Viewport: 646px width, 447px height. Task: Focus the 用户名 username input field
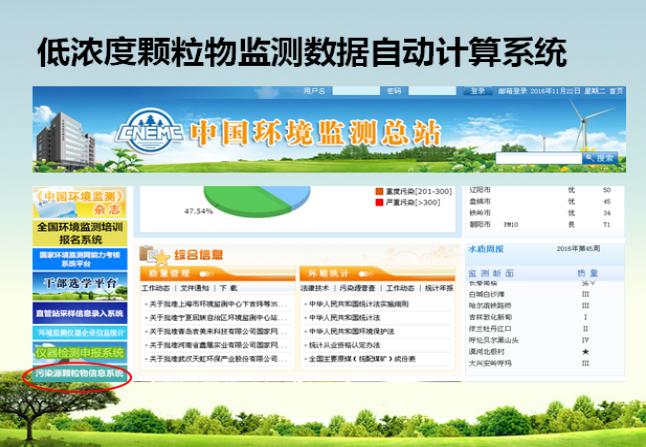click(x=356, y=91)
